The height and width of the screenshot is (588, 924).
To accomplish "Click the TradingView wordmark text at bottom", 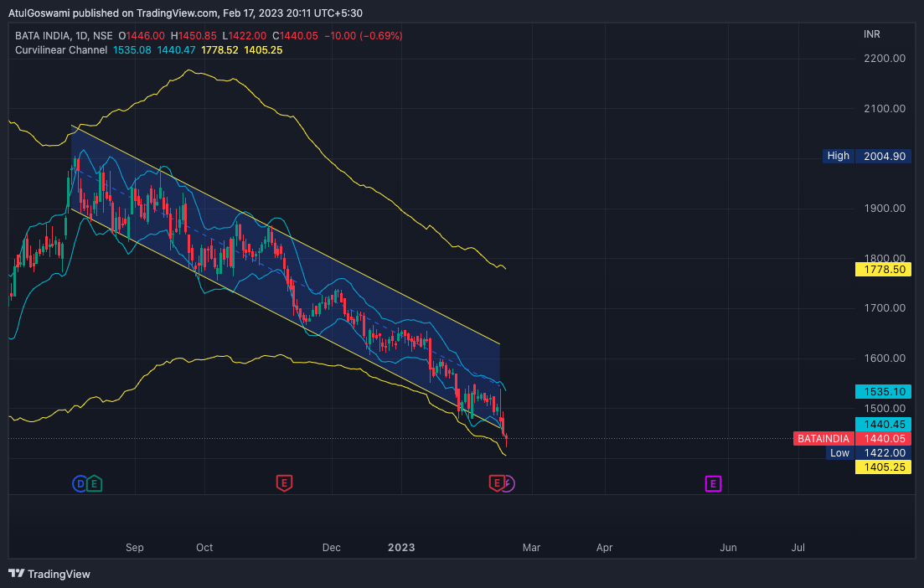I will click(59, 574).
